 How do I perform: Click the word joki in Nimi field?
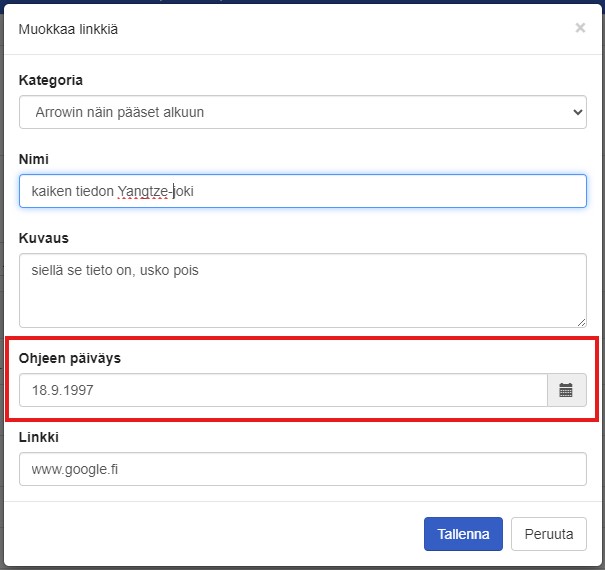(x=183, y=191)
